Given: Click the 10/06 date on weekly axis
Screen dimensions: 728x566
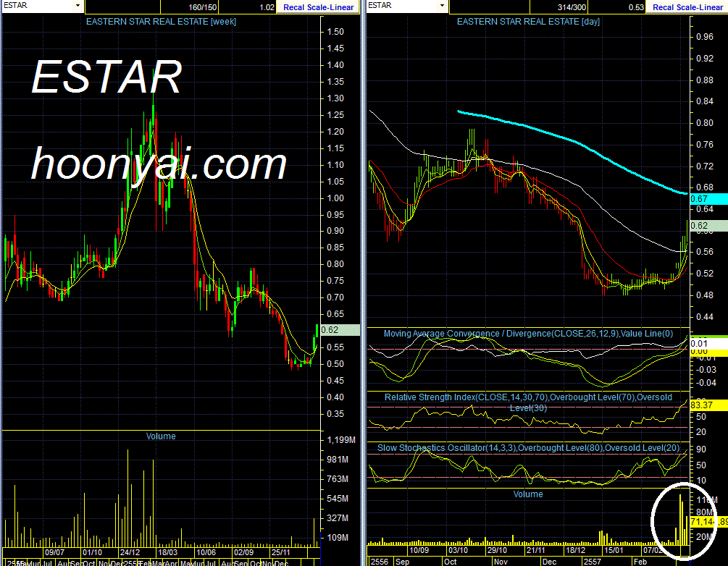Looking at the screenshot, I should [x=206, y=552].
